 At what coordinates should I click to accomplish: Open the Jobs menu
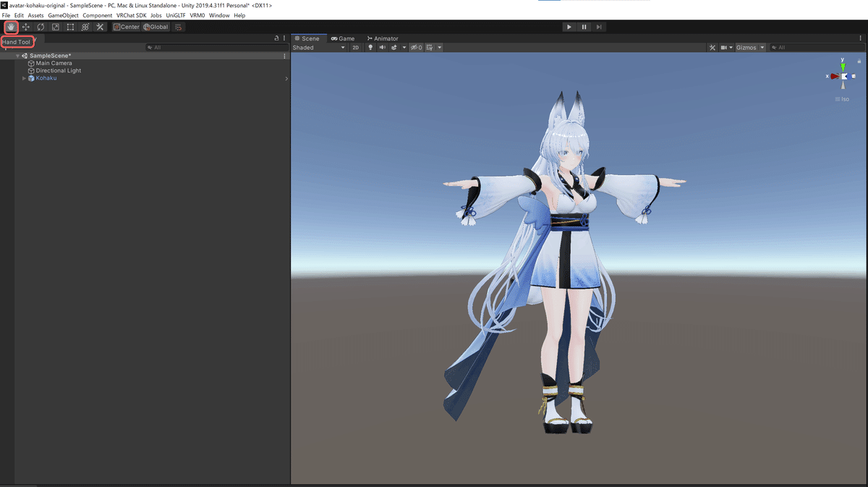[156, 15]
